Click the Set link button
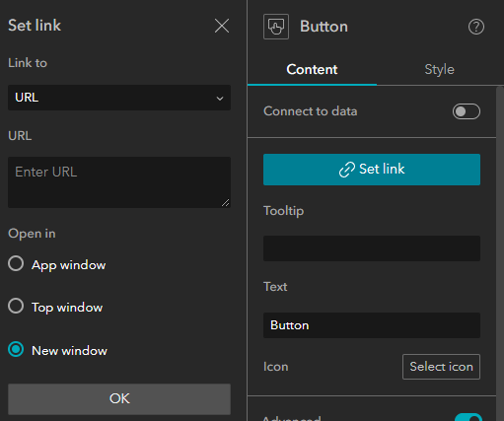Viewport: 504px width, 421px height. point(372,170)
